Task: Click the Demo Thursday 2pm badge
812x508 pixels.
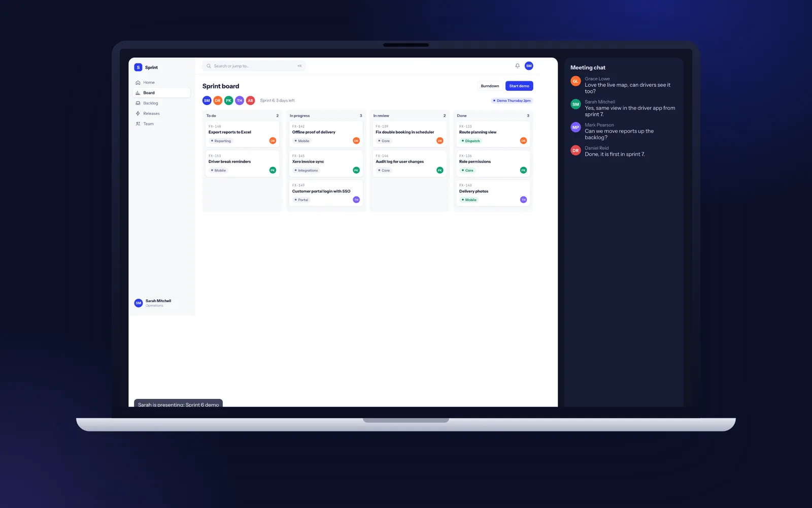Action: (x=512, y=101)
